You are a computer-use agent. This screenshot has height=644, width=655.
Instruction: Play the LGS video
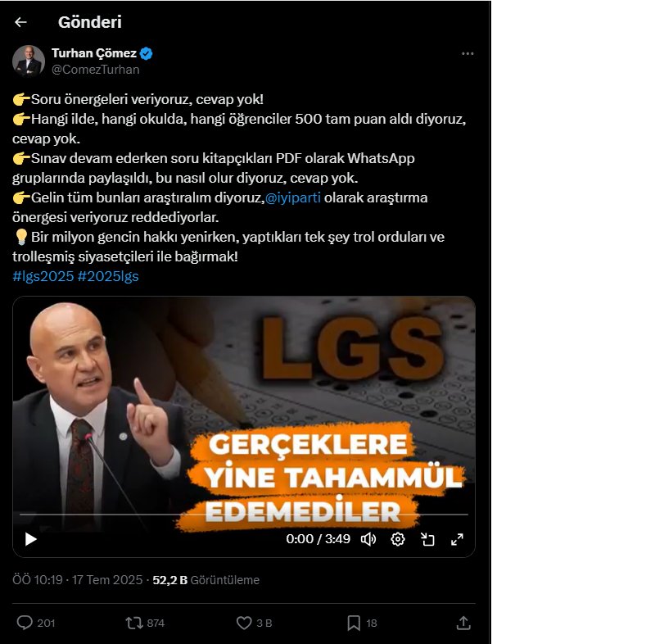coord(31,539)
